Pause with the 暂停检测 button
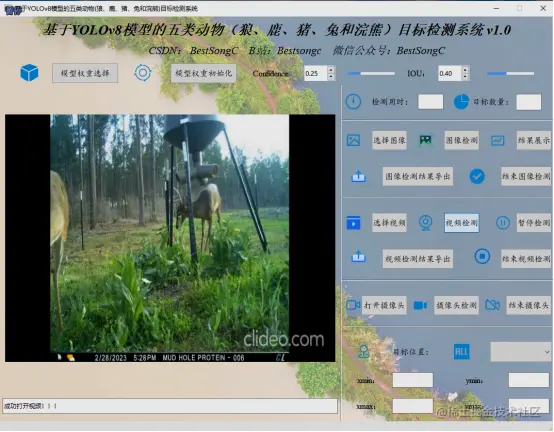This screenshot has height=432, width=554. click(x=534, y=223)
